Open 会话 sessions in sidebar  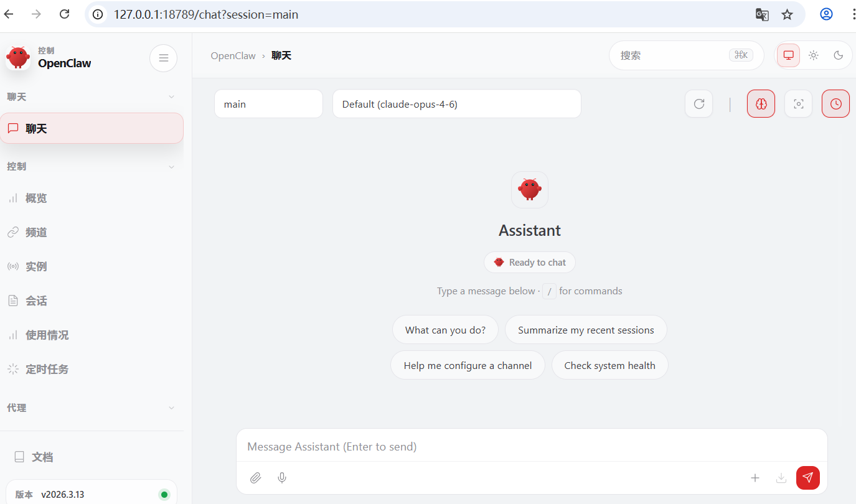(x=92, y=301)
